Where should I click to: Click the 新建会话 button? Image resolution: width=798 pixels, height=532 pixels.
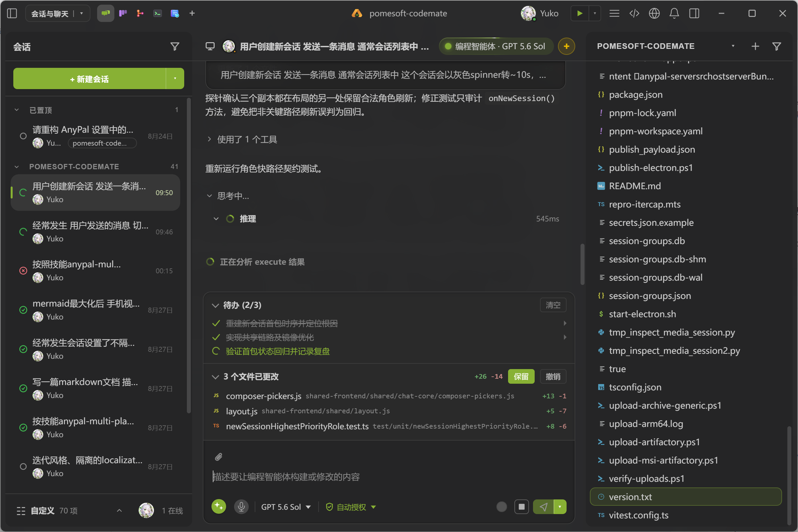coord(89,79)
